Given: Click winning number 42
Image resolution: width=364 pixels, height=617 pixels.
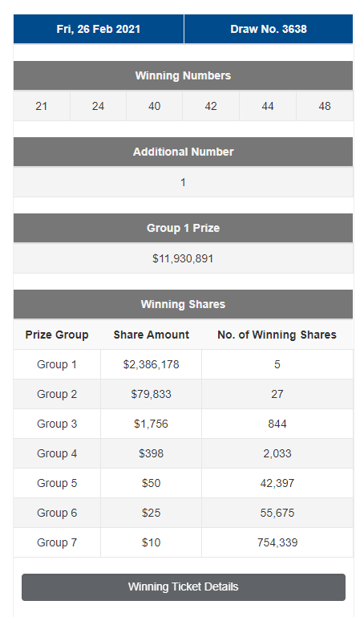Looking at the screenshot, I should (211, 106).
